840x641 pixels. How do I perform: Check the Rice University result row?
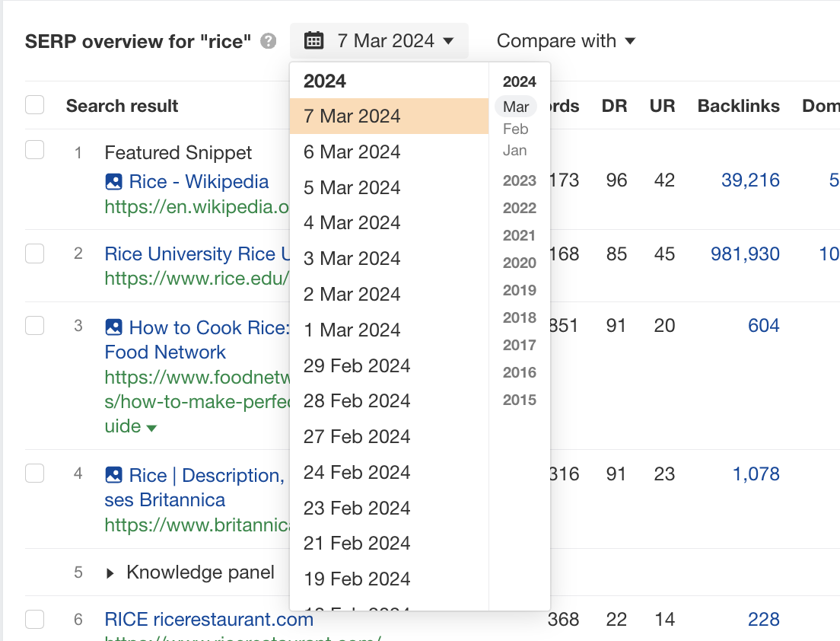pyautogui.click(x=34, y=254)
